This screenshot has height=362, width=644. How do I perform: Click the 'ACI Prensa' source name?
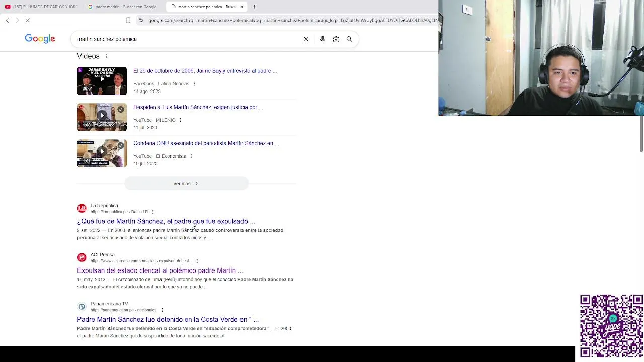[x=102, y=255]
